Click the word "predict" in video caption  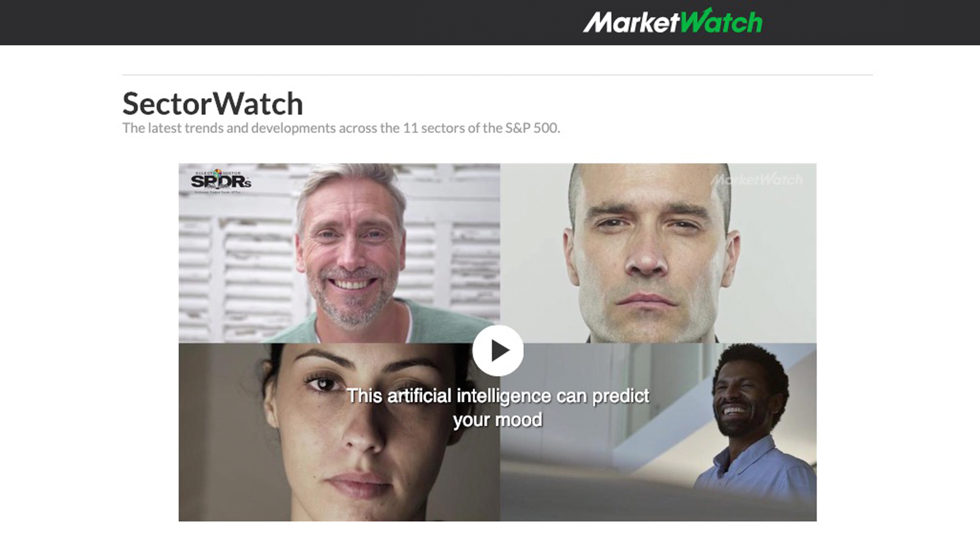621,396
